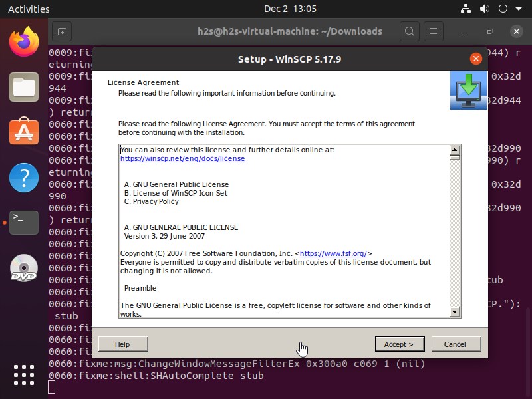The width and height of the screenshot is (532, 399).
Task: Follow the www.fsf.org link
Action: [x=334, y=253]
